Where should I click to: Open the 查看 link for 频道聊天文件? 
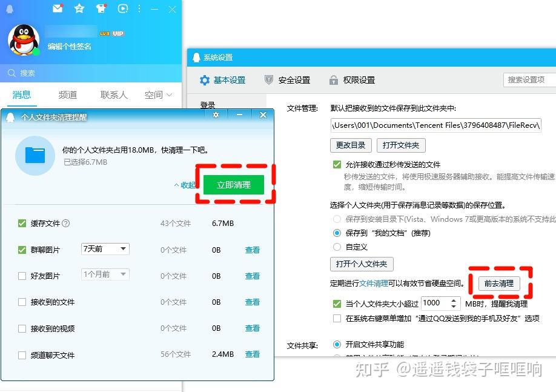[x=253, y=355]
